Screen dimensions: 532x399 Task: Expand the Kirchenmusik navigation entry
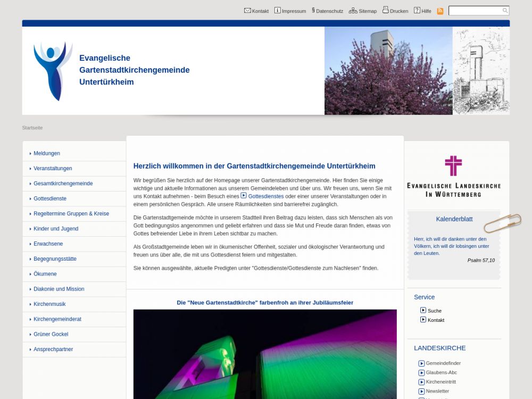pyautogui.click(x=49, y=304)
